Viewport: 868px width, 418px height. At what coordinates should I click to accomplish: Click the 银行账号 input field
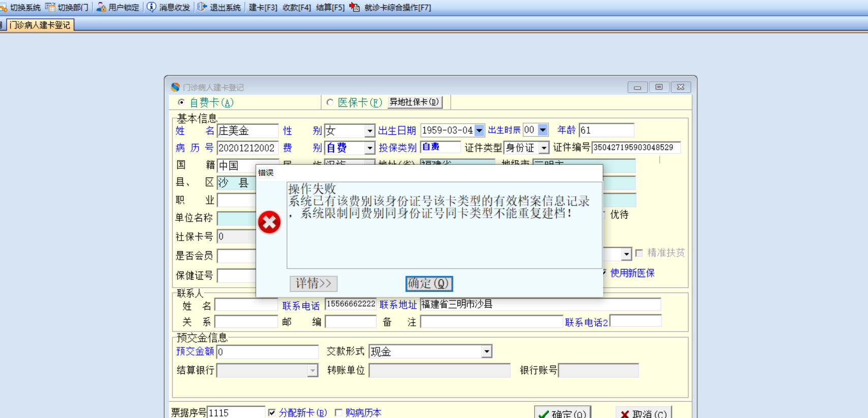point(599,371)
